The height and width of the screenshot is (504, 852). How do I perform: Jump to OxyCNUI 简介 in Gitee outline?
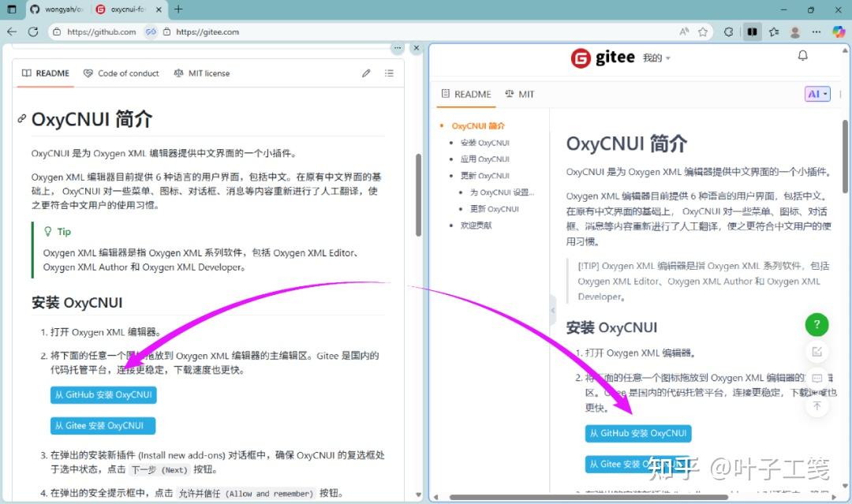point(478,126)
